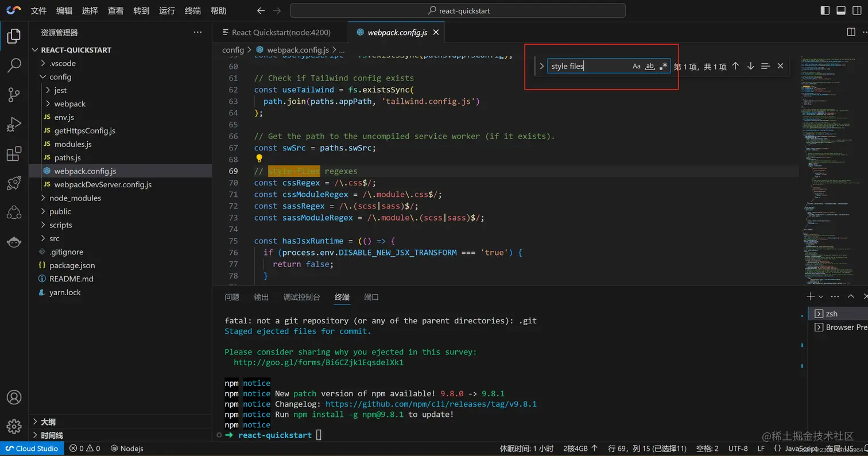This screenshot has width=868, height=456.
Task: Switch to the 端口 panel tab
Action: 371,297
